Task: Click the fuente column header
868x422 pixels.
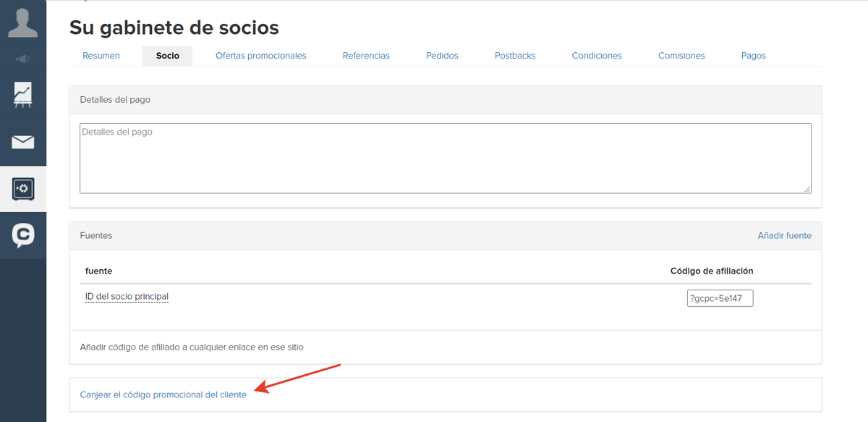Action: 98,271
